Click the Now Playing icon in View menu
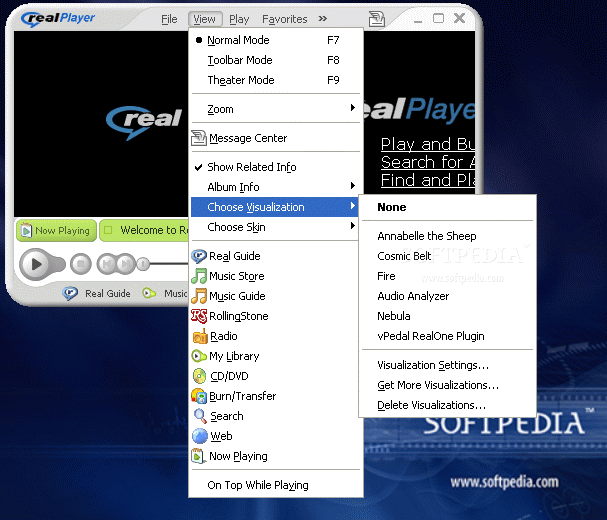The height and width of the screenshot is (520, 607). [197, 456]
